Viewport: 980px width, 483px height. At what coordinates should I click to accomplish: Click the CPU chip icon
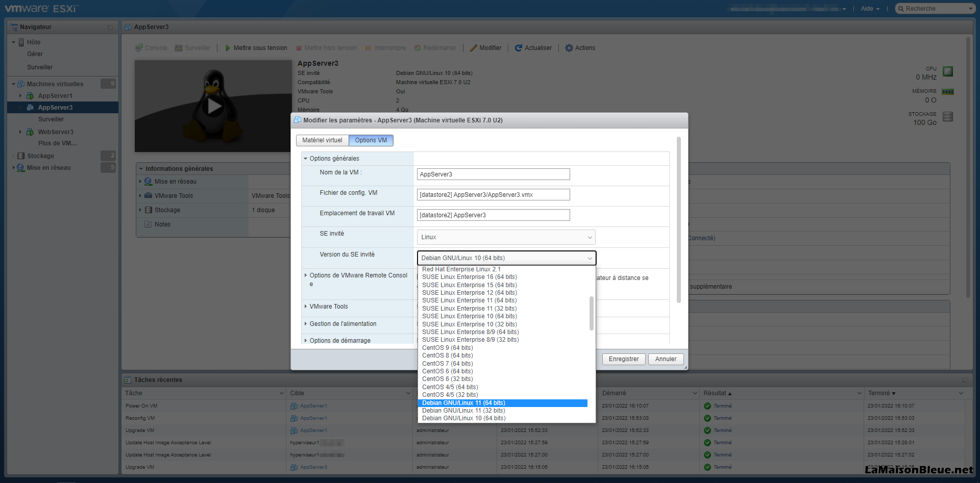(x=948, y=71)
